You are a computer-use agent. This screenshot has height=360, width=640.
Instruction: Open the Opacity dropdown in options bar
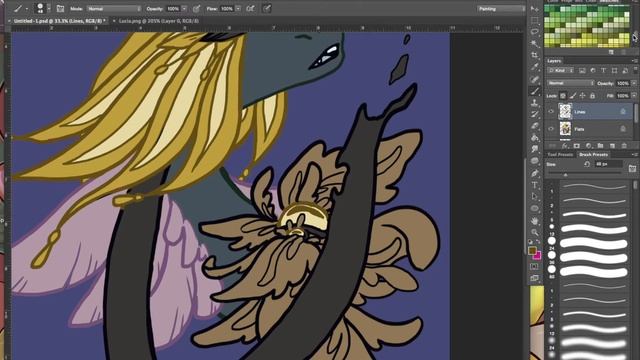(x=184, y=9)
